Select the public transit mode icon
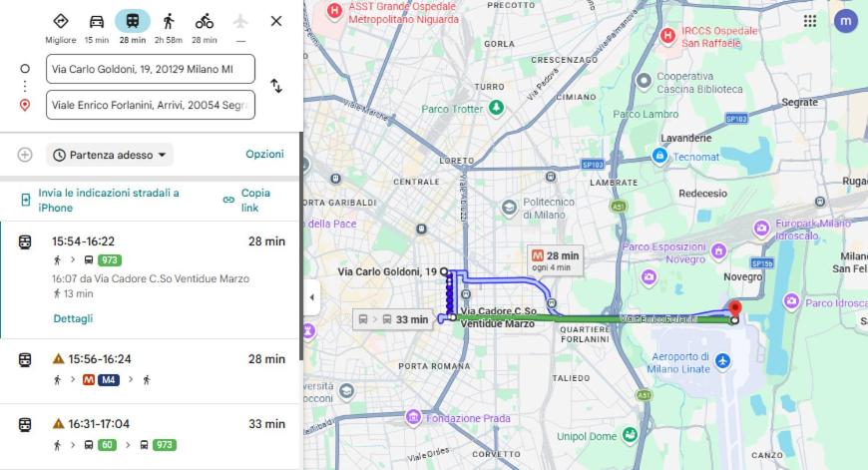The image size is (868, 470). tap(133, 22)
